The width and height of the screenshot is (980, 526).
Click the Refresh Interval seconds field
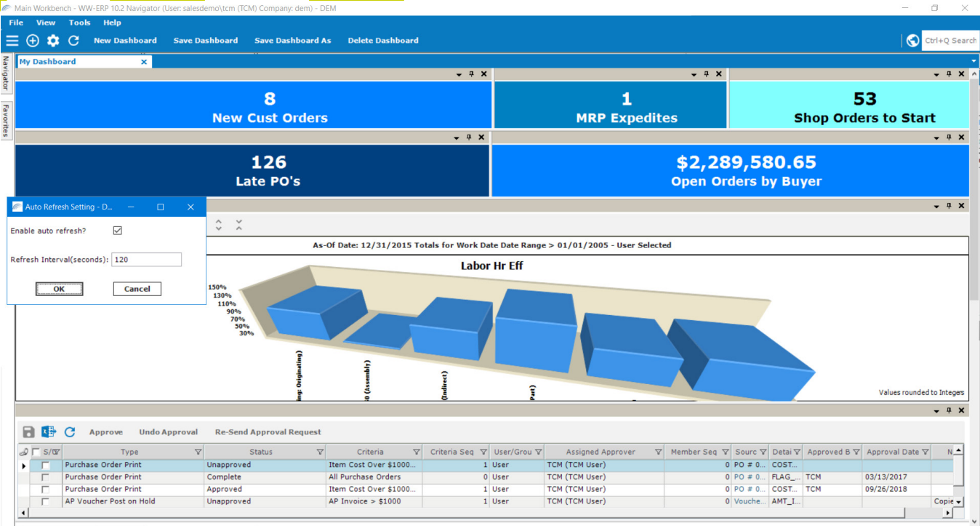[x=146, y=260]
